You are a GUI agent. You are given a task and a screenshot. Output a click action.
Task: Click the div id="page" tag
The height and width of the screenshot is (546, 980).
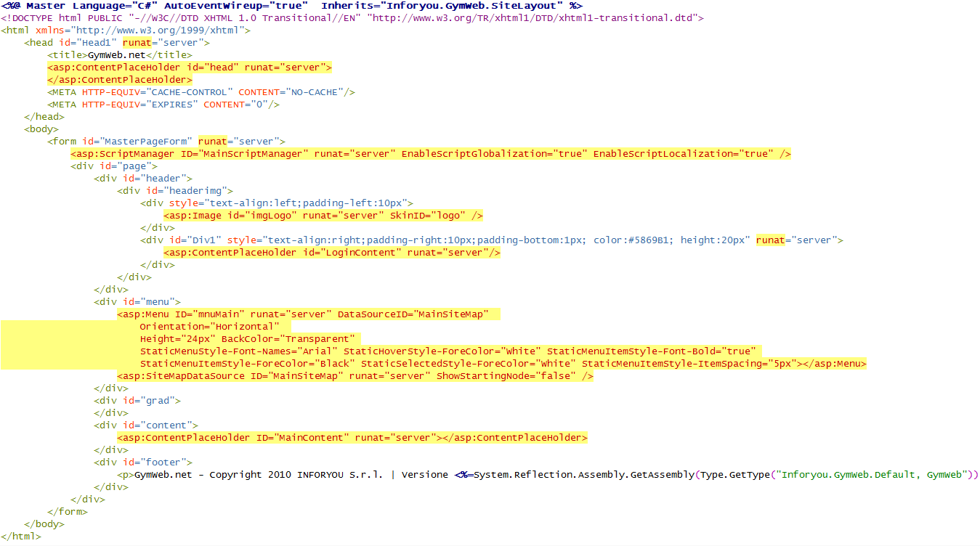click(x=114, y=166)
